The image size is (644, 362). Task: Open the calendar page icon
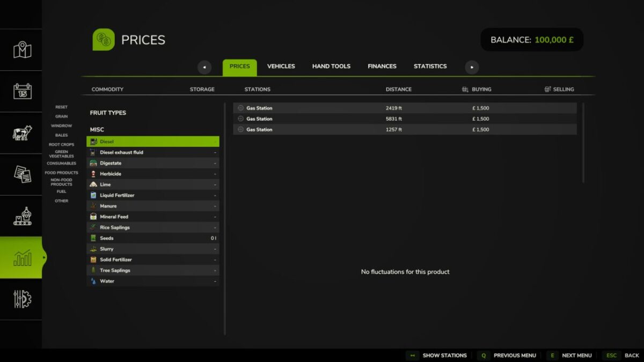click(22, 91)
